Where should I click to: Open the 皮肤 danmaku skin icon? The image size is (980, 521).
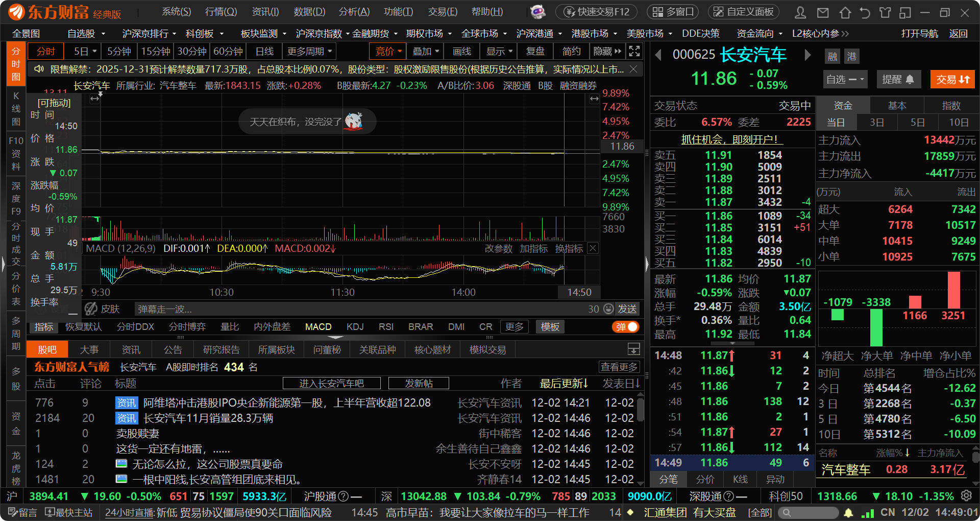coord(102,309)
